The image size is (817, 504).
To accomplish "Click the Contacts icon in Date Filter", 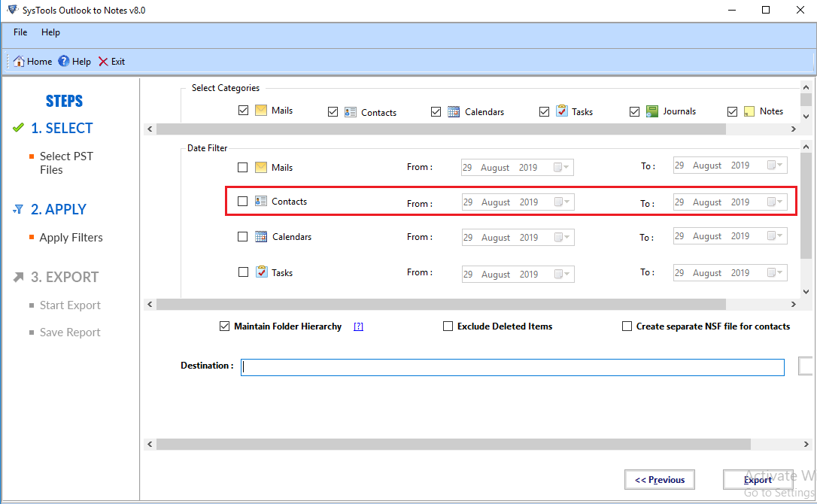I will pos(261,201).
